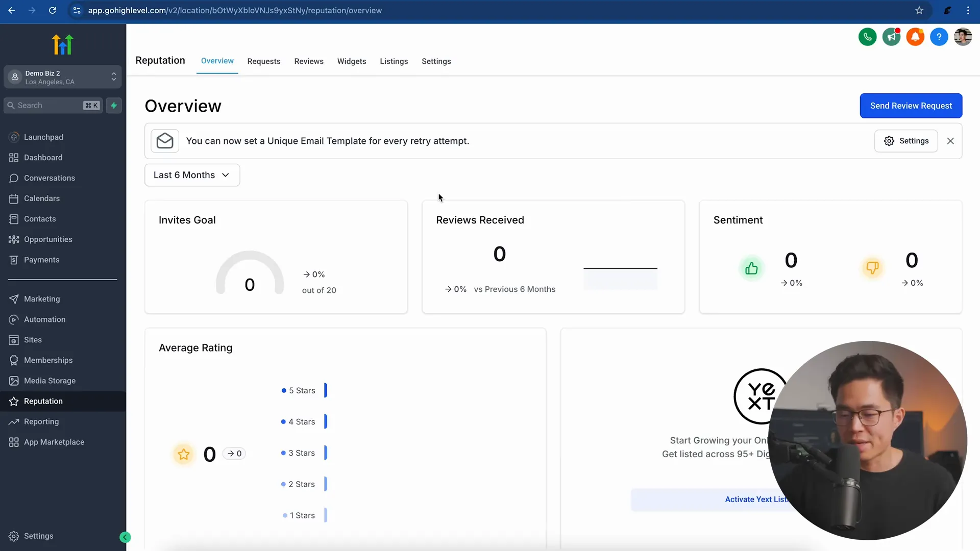Click Send Review Request button
980x551 pixels.
tap(911, 106)
